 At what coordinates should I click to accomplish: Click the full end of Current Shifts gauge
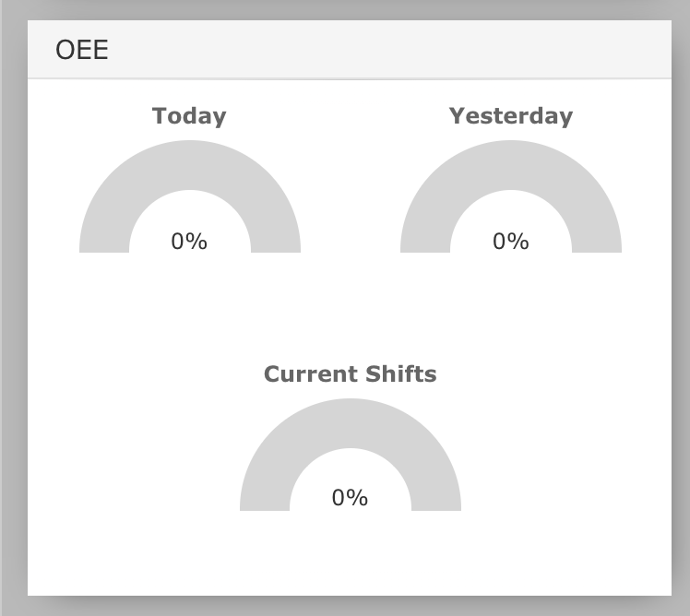436,504
